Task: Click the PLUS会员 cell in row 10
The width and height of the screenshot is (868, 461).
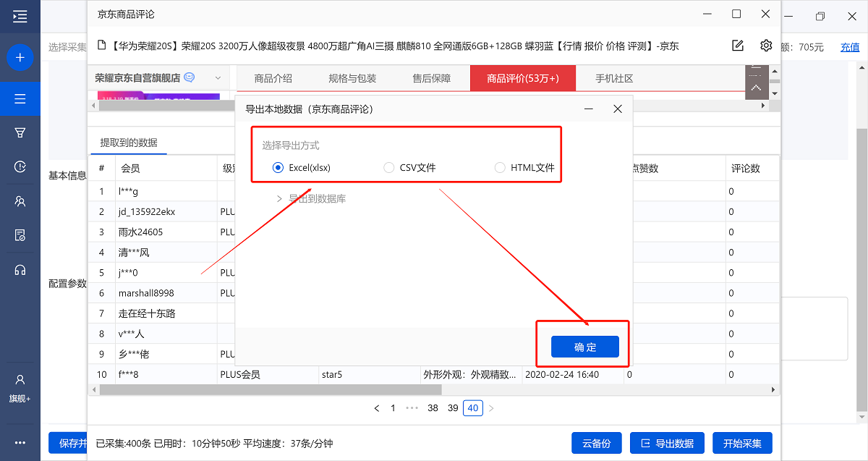Action: pos(268,375)
